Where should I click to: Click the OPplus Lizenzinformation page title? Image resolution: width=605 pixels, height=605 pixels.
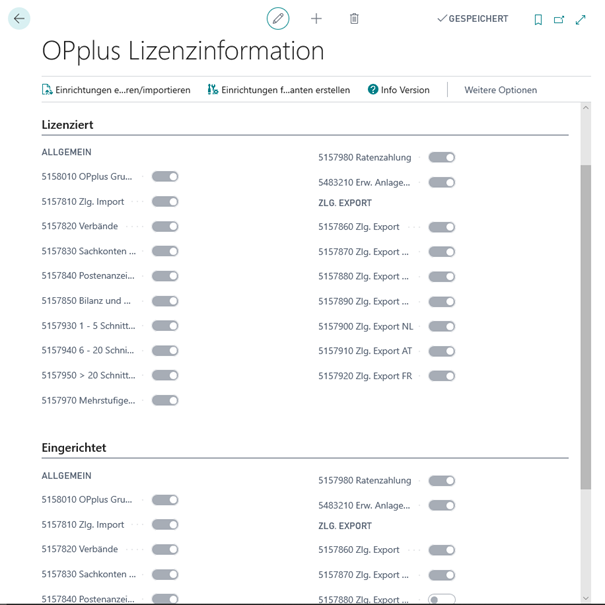pyautogui.click(x=183, y=51)
